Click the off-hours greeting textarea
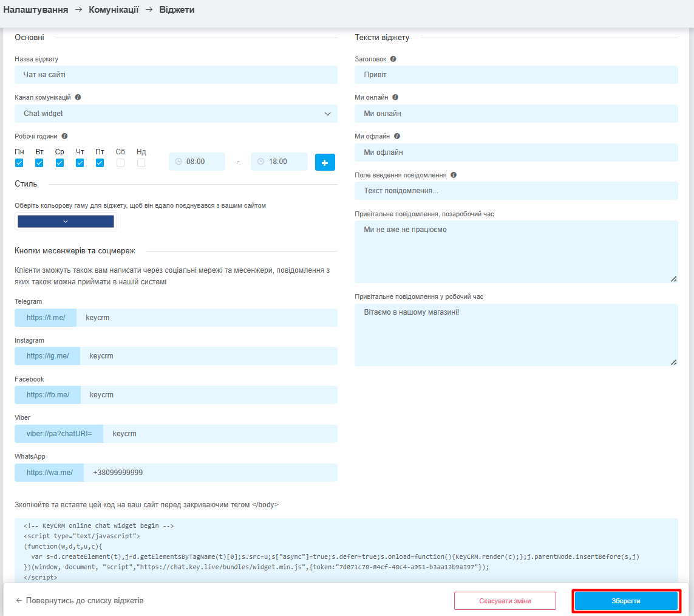694x616 pixels. [x=516, y=252]
